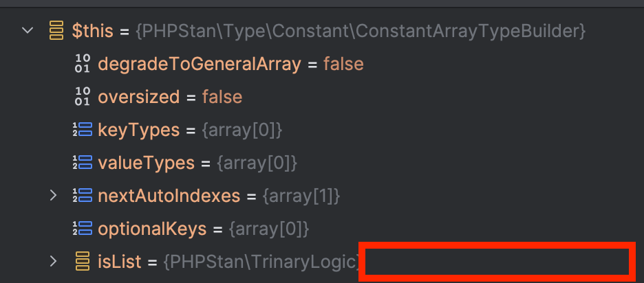Select the keyTypes variable name
This screenshot has width=644, height=283.
(139, 131)
